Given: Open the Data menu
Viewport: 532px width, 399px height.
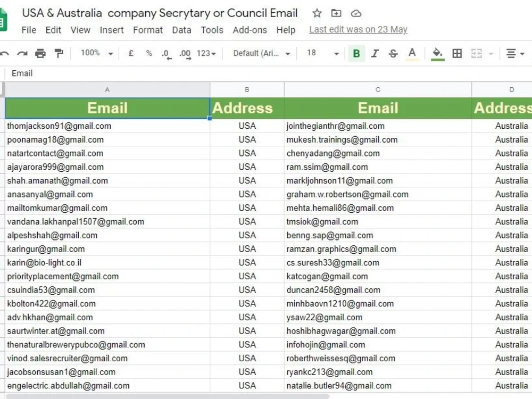Looking at the screenshot, I should 181,30.
